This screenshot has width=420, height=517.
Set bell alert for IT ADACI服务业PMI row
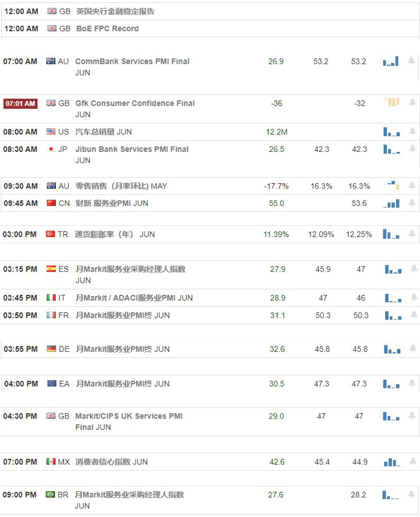(414, 297)
